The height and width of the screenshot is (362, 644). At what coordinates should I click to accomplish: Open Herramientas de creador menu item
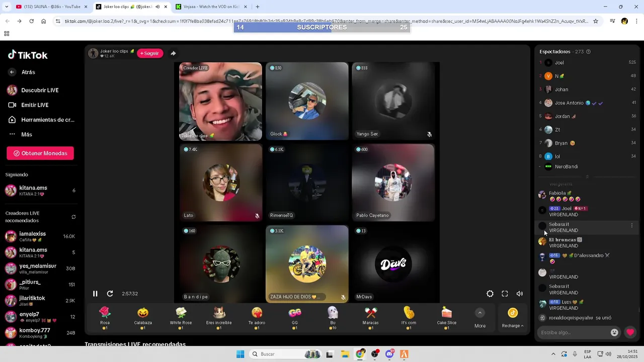pos(41,120)
